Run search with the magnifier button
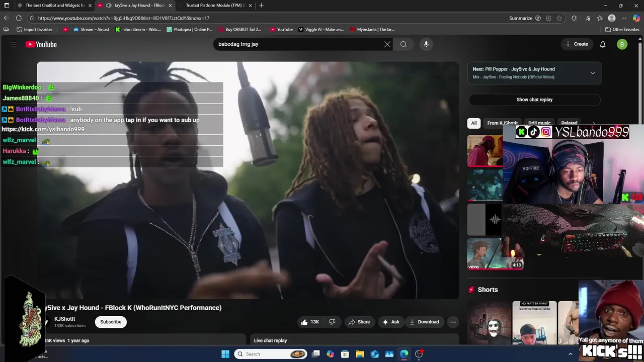The height and width of the screenshot is (362, 644). (404, 44)
